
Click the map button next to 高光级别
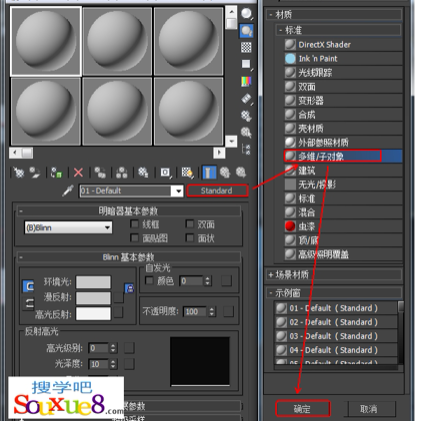point(129,348)
